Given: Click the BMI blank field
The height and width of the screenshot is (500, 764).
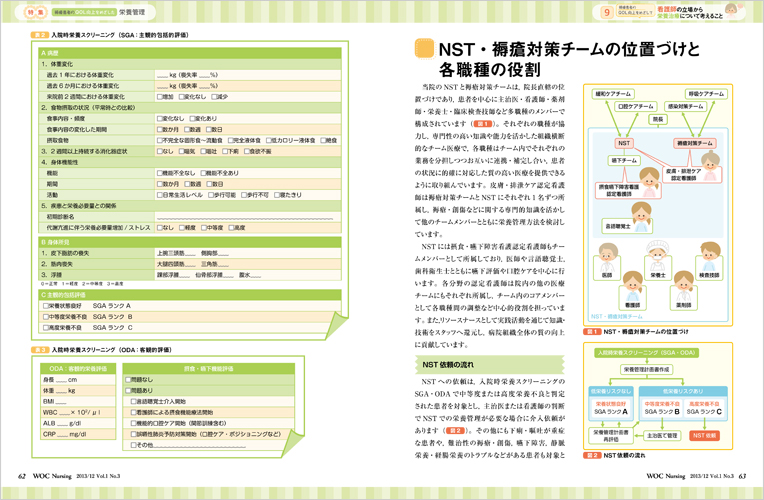Looking at the screenshot, I should pos(61,403).
